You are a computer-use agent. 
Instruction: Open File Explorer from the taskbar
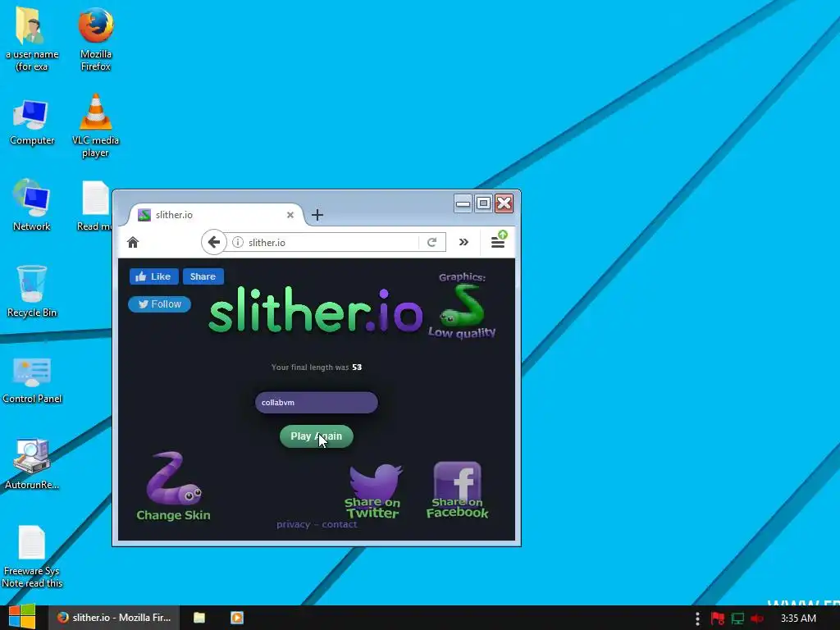click(199, 618)
